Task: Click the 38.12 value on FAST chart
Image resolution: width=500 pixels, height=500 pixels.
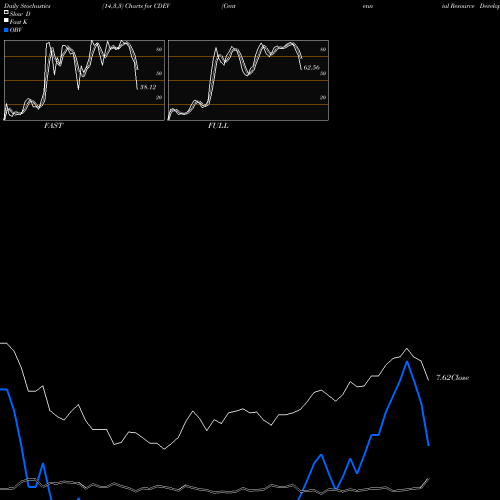Action: point(148,87)
